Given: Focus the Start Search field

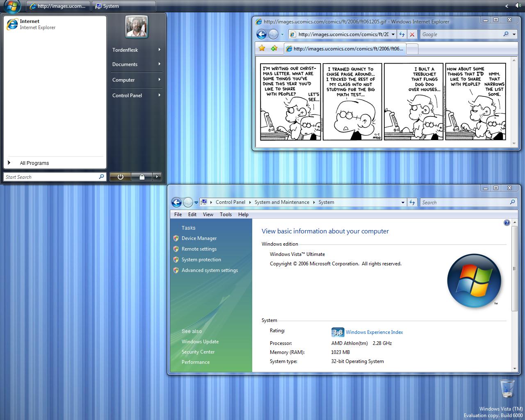Looking at the screenshot, I should coord(55,177).
